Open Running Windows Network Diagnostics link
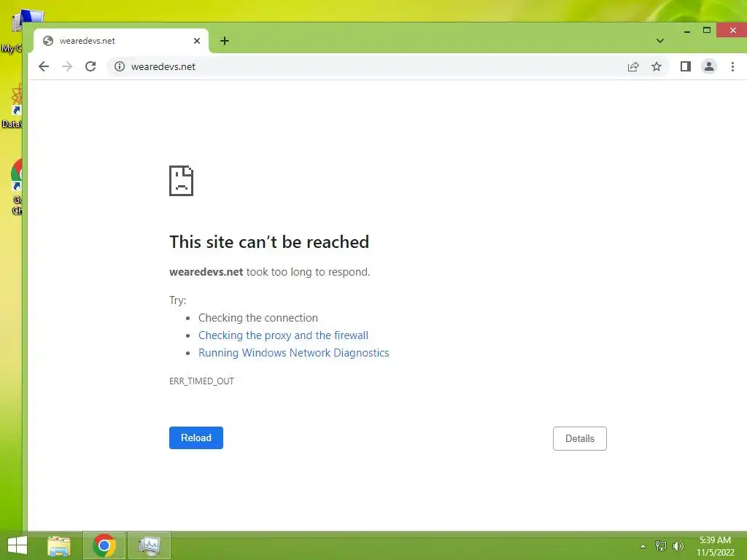Screen dimensions: 747x560 (293, 353)
